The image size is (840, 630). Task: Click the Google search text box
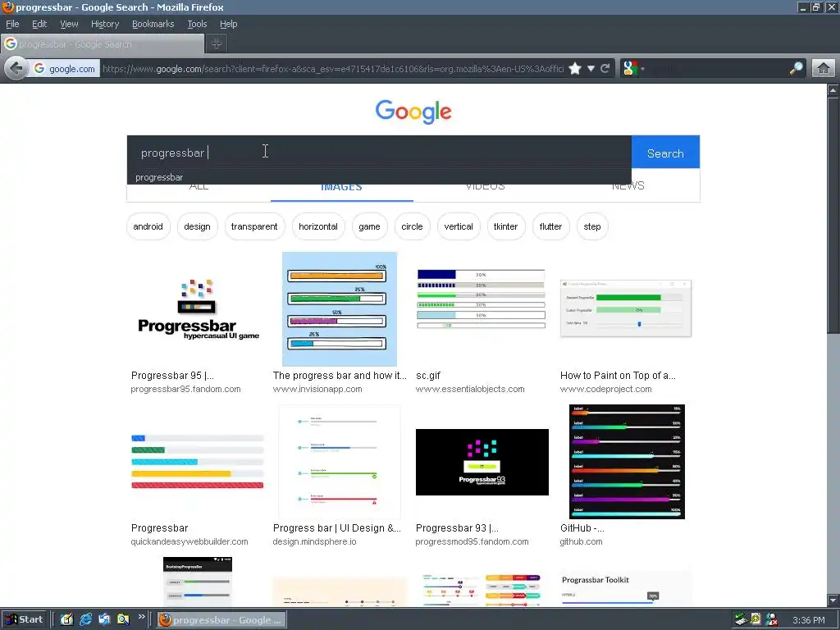pyautogui.click(x=379, y=153)
